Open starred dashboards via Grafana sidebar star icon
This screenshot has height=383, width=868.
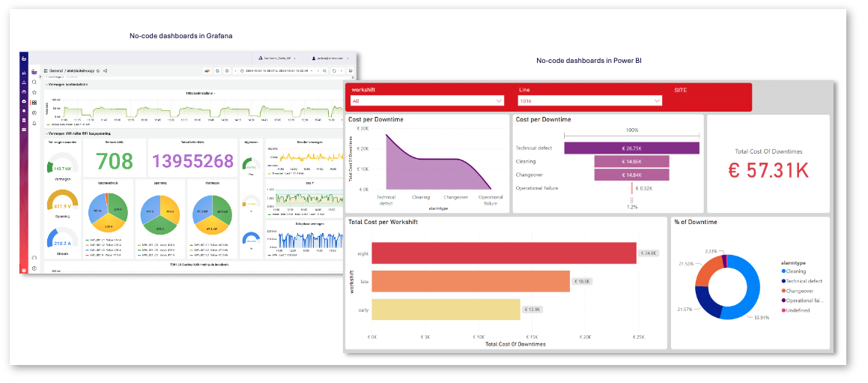pyautogui.click(x=34, y=92)
